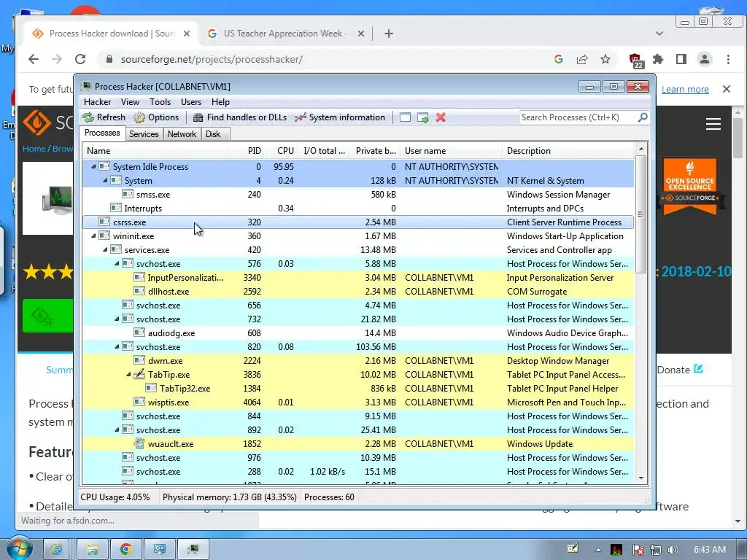This screenshot has width=747, height=560.
Task: Open the View menu
Action: point(130,102)
